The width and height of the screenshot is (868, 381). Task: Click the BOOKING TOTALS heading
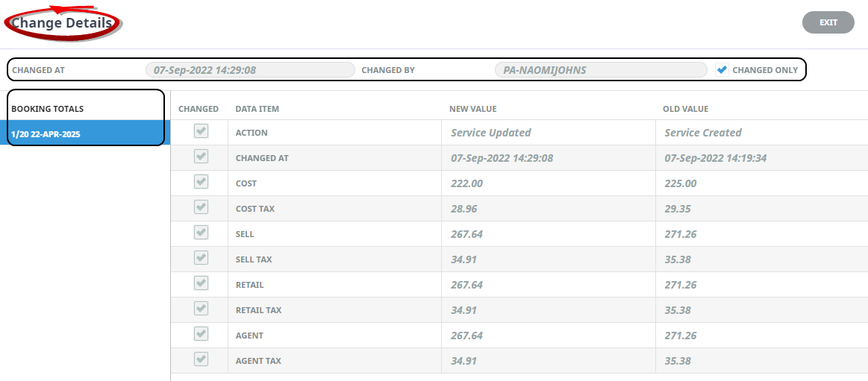(x=48, y=109)
